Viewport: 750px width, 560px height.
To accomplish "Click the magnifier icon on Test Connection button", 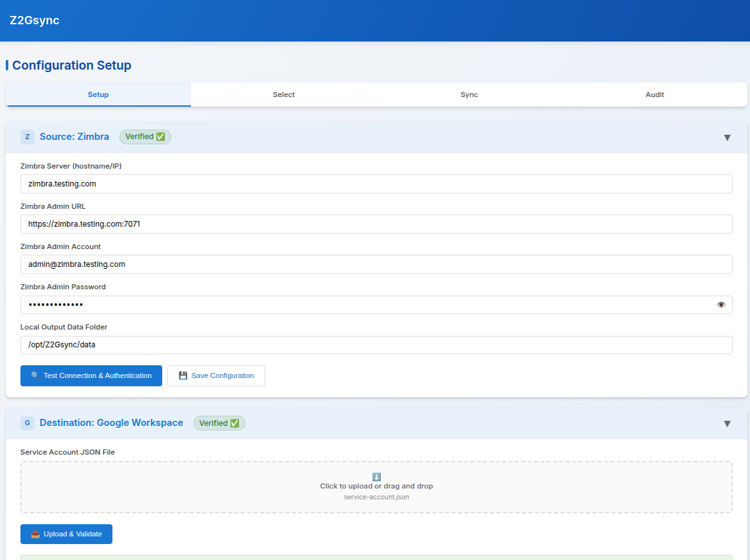I will coord(33,375).
